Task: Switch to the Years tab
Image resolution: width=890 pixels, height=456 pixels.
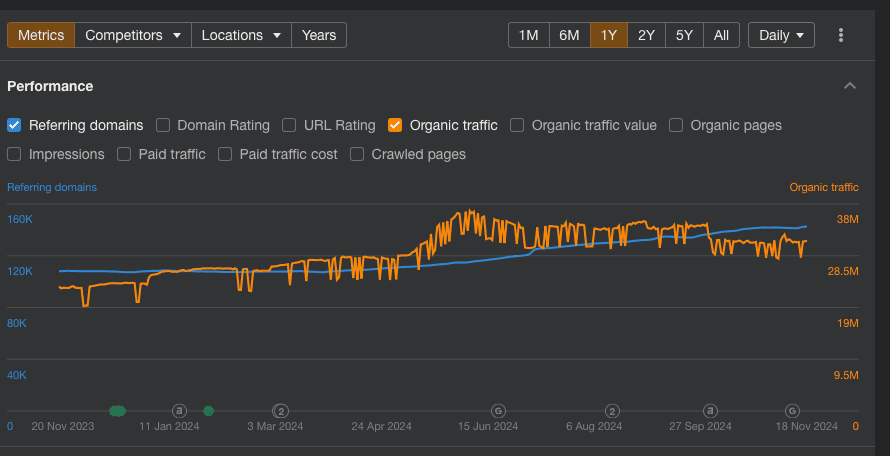Action: pos(319,35)
